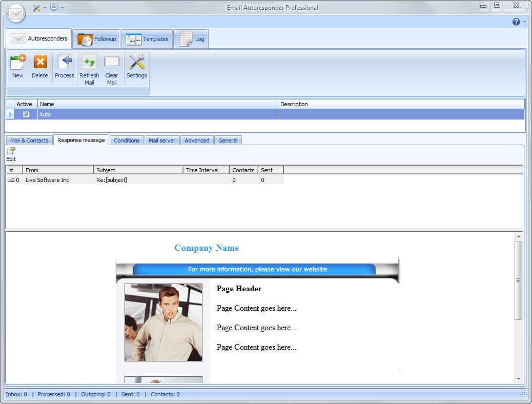Open the blue Help question mark icon
This screenshot has width=532, height=404.
(x=516, y=22)
